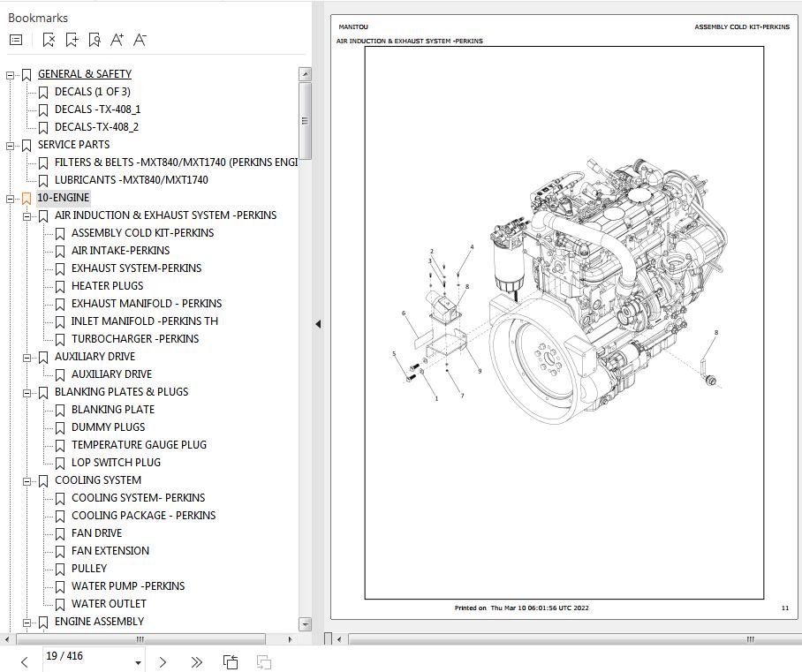Screen dimensions: 802x672
Task: Collapse the SERVICE PARTS bookmark group
Action: [x=10, y=146]
